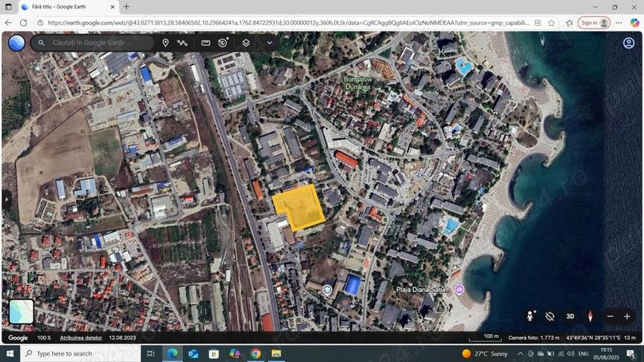Open the map layers panel

tap(245, 43)
